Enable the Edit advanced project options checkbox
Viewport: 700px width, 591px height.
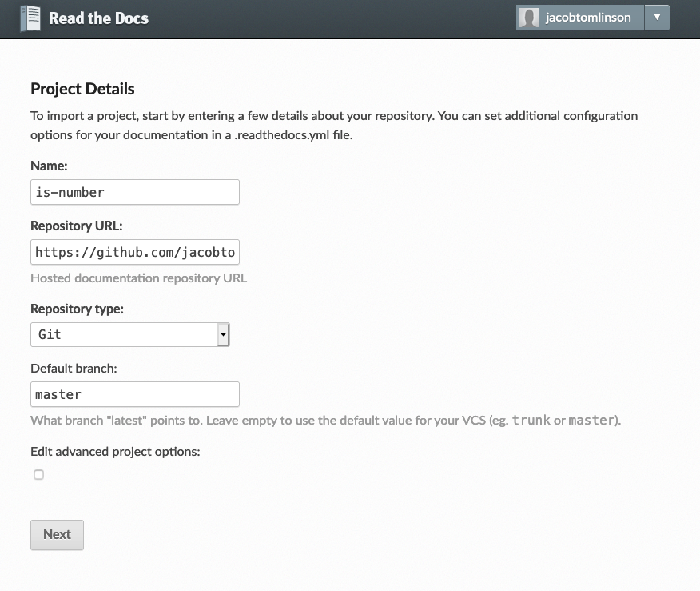(38, 475)
